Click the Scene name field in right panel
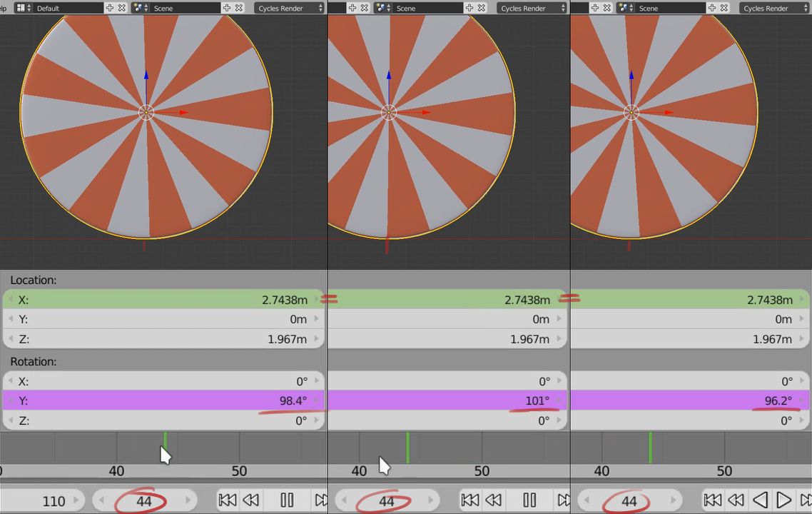 (x=670, y=8)
